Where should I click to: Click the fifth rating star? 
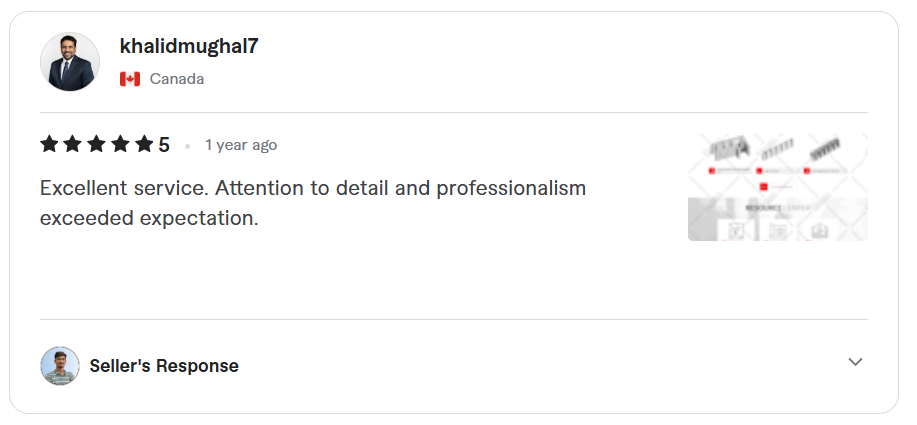point(144,145)
